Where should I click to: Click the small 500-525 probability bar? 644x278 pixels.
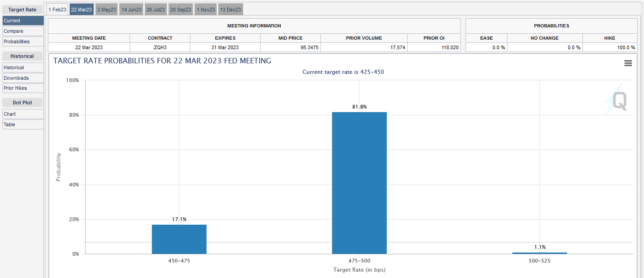pos(539,253)
